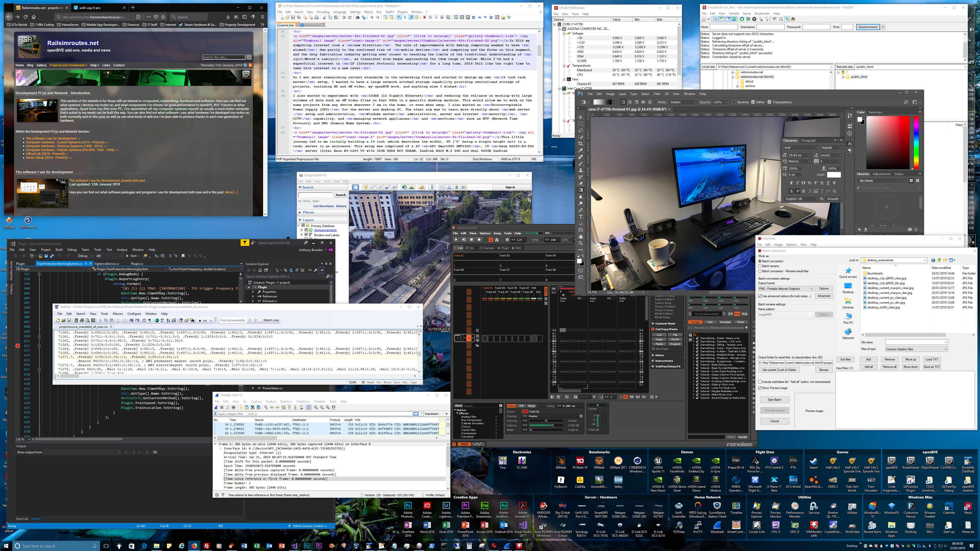
Task: Pick the Eyedropper tool in Photoshop
Action: pos(581,150)
